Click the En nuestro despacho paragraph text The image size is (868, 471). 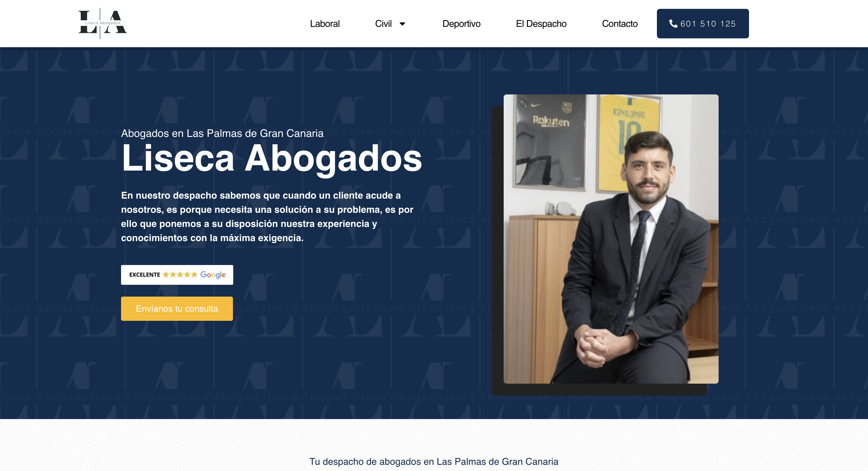[267, 216]
